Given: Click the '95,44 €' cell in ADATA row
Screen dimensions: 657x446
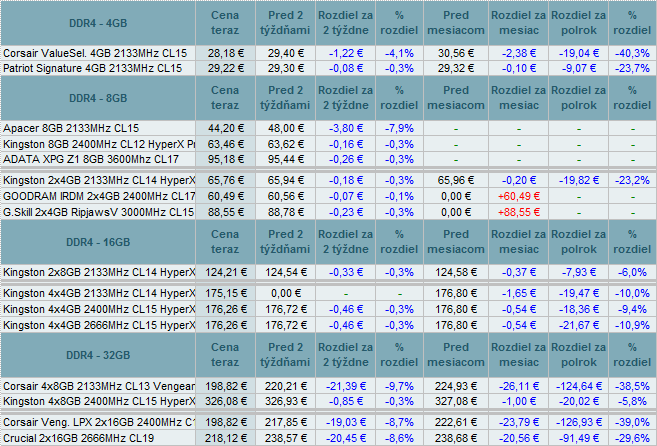Looking at the screenshot, I should (x=285, y=159).
